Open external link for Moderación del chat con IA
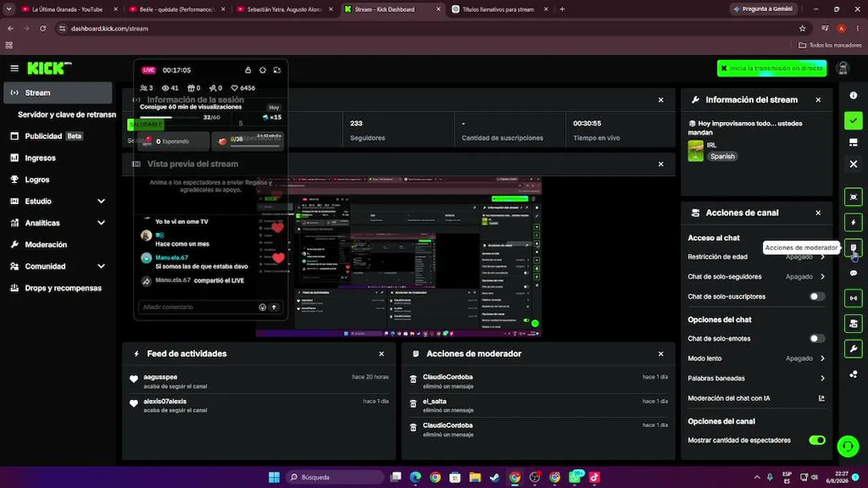868x488 pixels. pyautogui.click(x=822, y=399)
